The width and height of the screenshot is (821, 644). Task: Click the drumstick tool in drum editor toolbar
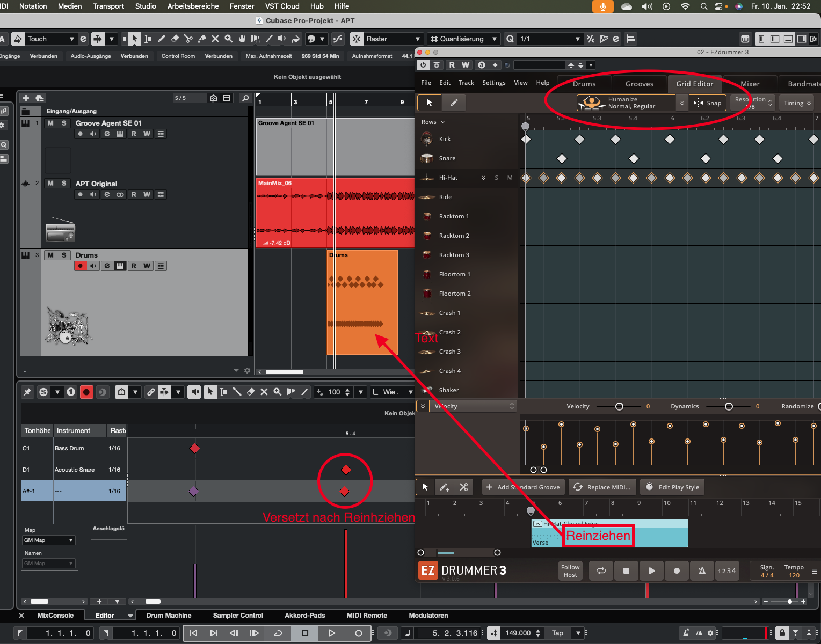coord(237,392)
